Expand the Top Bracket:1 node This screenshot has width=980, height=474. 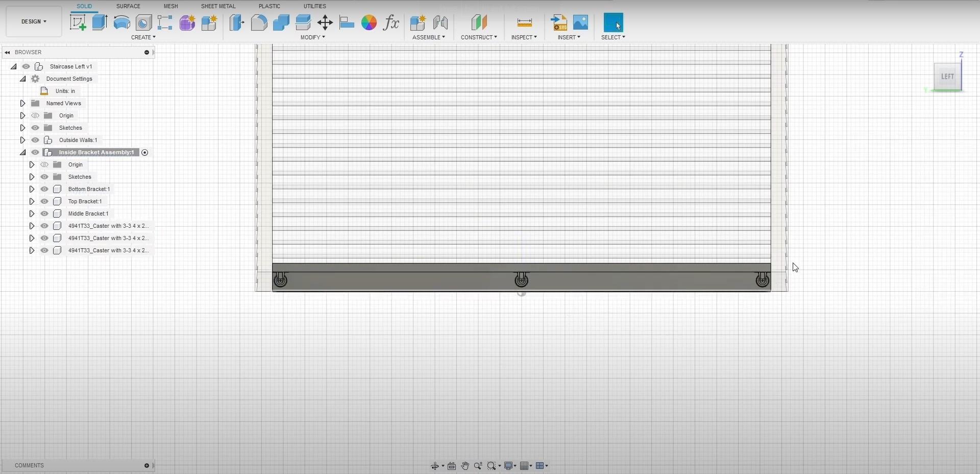coord(32,201)
